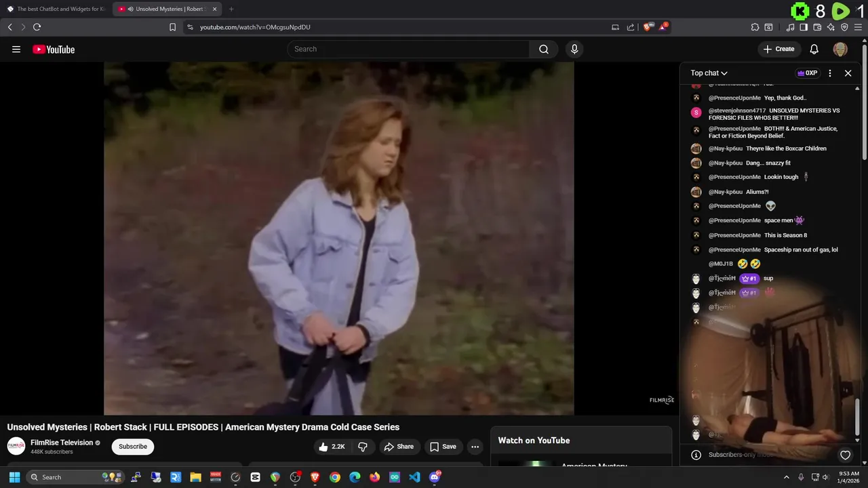Open live chat more options kebab menu
This screenshot has height=488, width=868.
click(830, 73)
